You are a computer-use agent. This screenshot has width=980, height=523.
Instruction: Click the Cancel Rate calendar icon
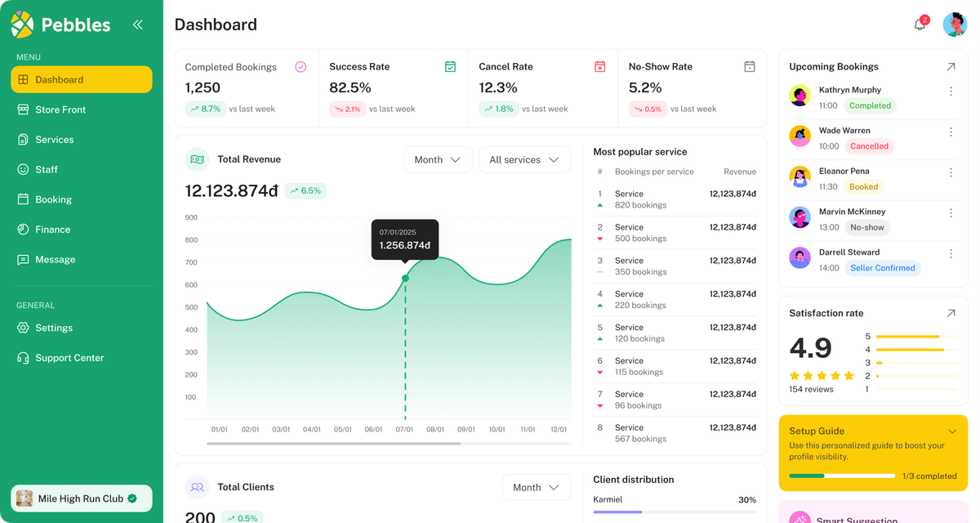[x=599, y=67]
